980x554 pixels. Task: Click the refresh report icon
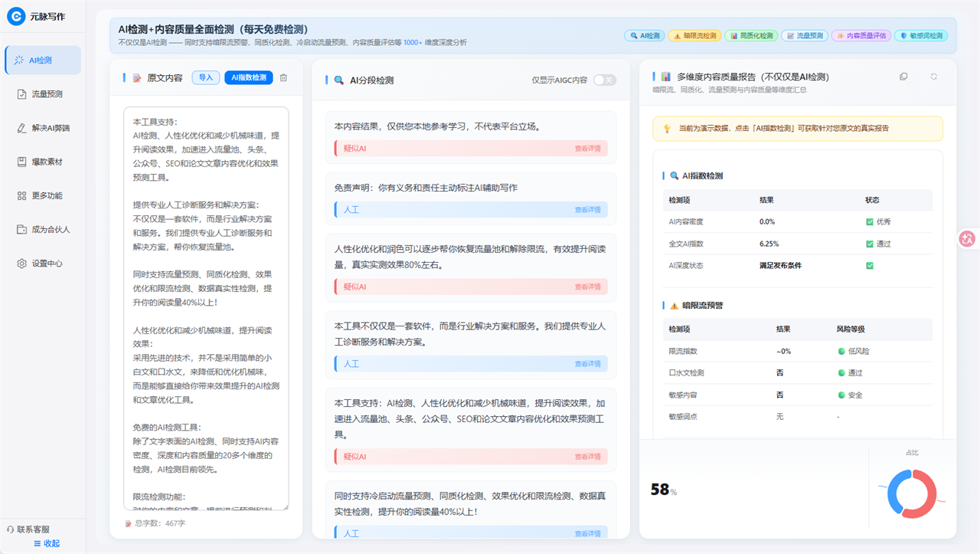pos(934,77)
